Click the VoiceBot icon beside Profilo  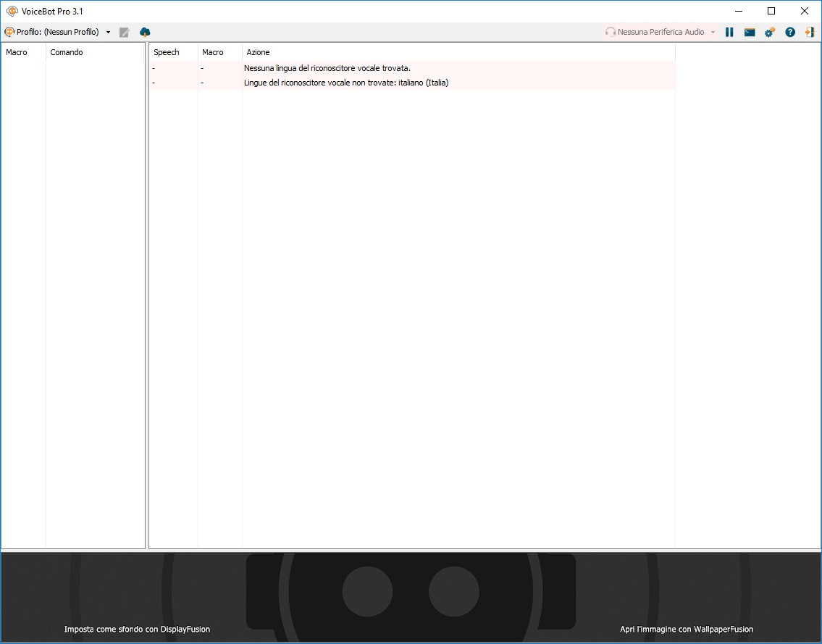point(9,32)
